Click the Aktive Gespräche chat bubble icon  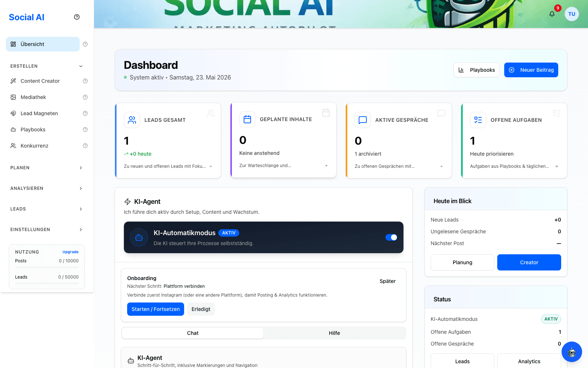coord(363,120)
